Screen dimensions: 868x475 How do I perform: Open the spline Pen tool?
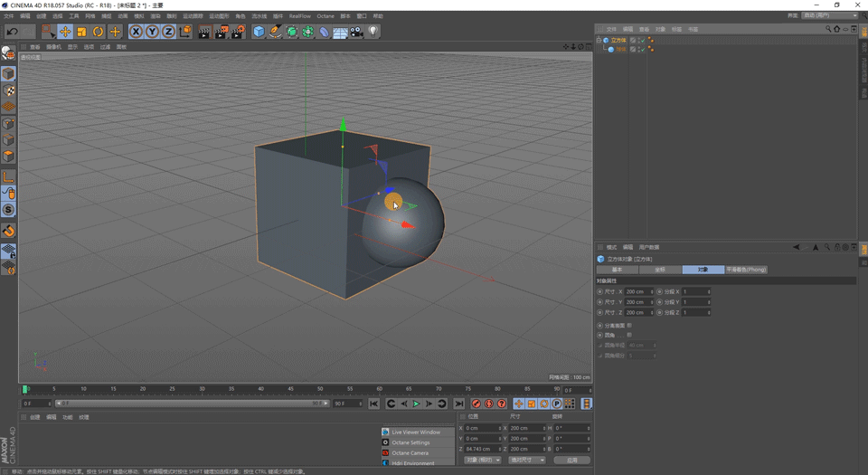tap(275, 32)
